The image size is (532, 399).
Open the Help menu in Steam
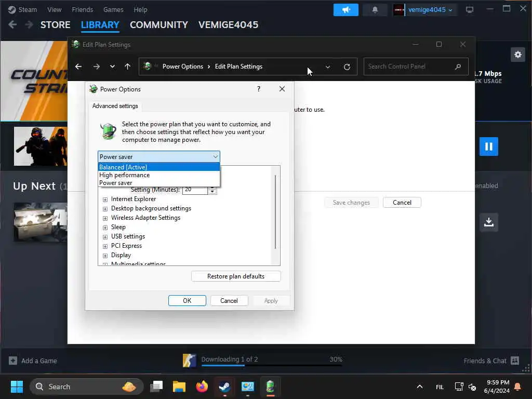(x=140, y=9)
